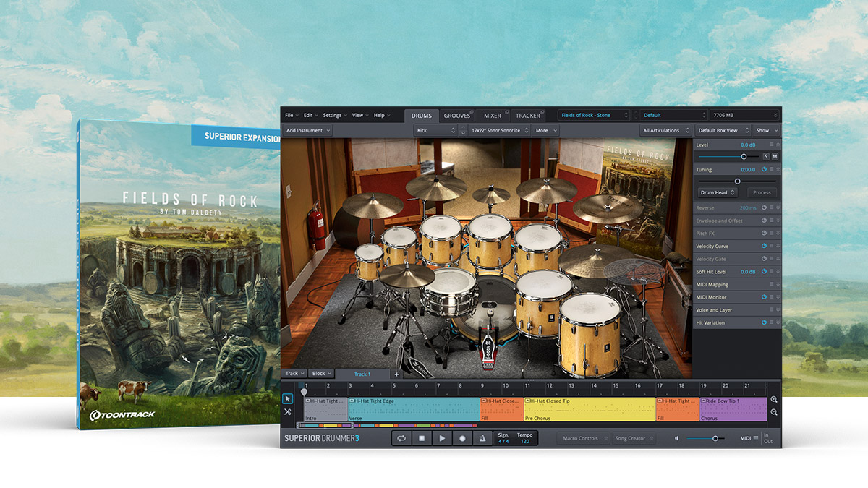Select the arrow pointer tool in the timeline
This screenshot has height=488, width=868.
[x=287, y=398]
